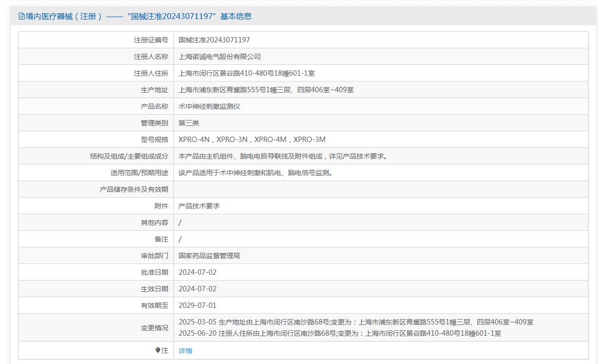This screenshot has width=598, height=364.
Task: Click the expiry date 2029-07-01
Action: (197, 305)
